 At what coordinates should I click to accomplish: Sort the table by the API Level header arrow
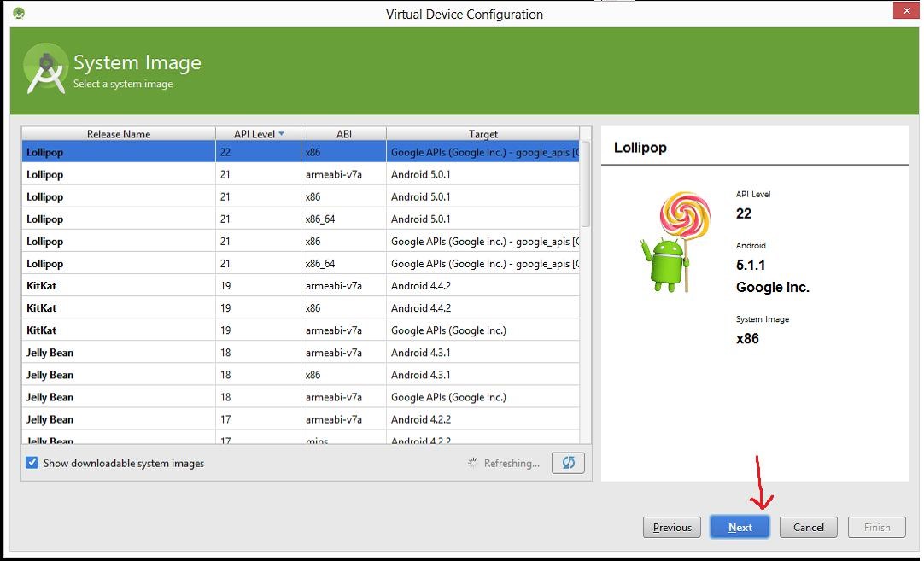click(x=282, y=134)
